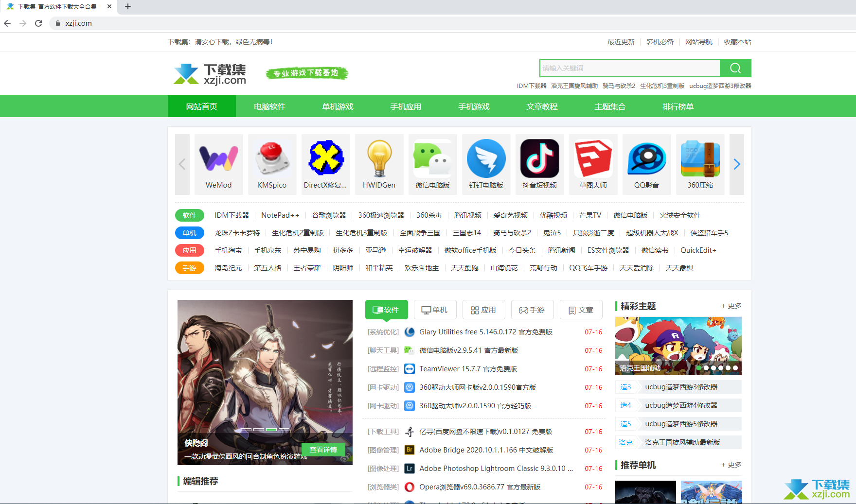The width and height of the screenshot is (856, 504).
Task: Open the Douyin short video icon
Action: pyautogui.click(x=540, y=158)
